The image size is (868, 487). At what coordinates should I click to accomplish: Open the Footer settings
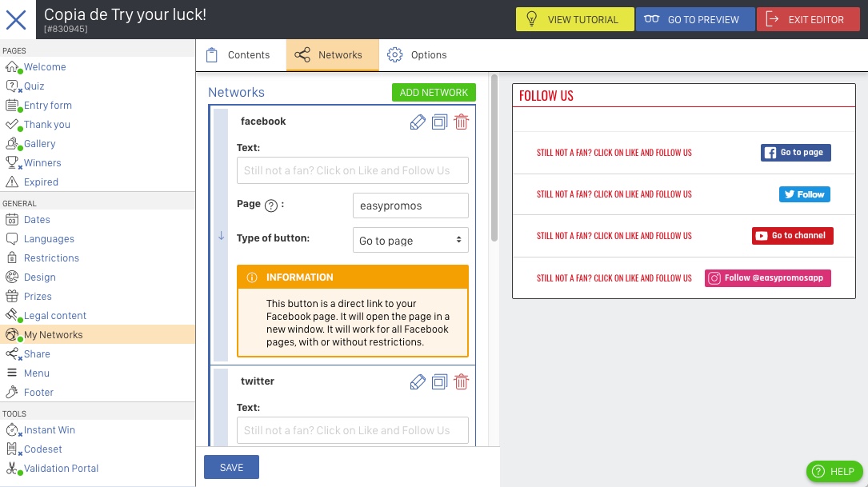[x=38, y=393]
